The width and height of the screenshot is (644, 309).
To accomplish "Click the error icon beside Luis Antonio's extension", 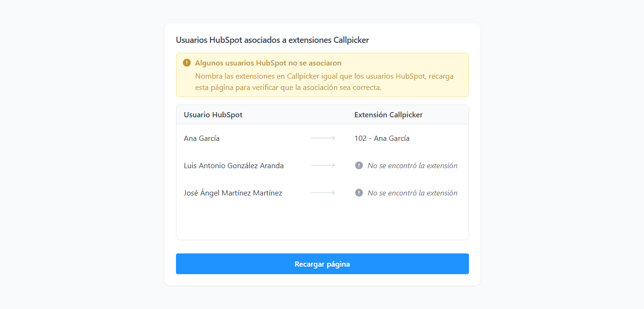I will [x=359, y=165].
